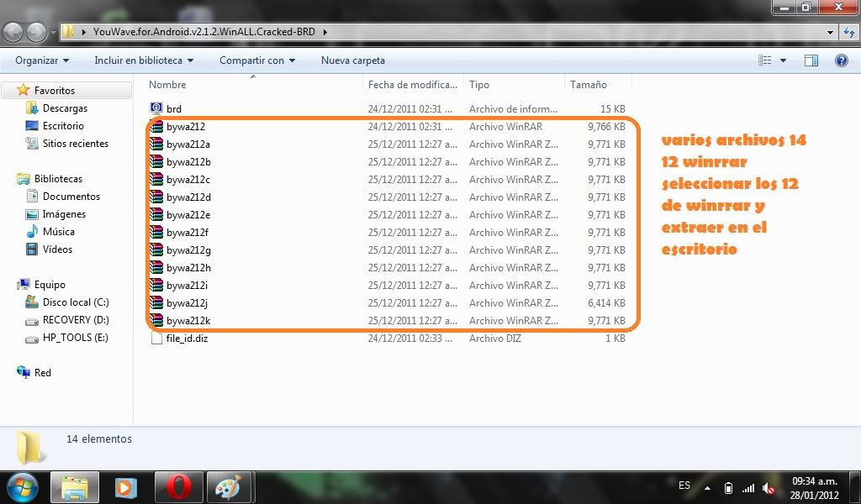Click the Vídeos film icon
Screen dimensions: 861x504
(33, 249)
